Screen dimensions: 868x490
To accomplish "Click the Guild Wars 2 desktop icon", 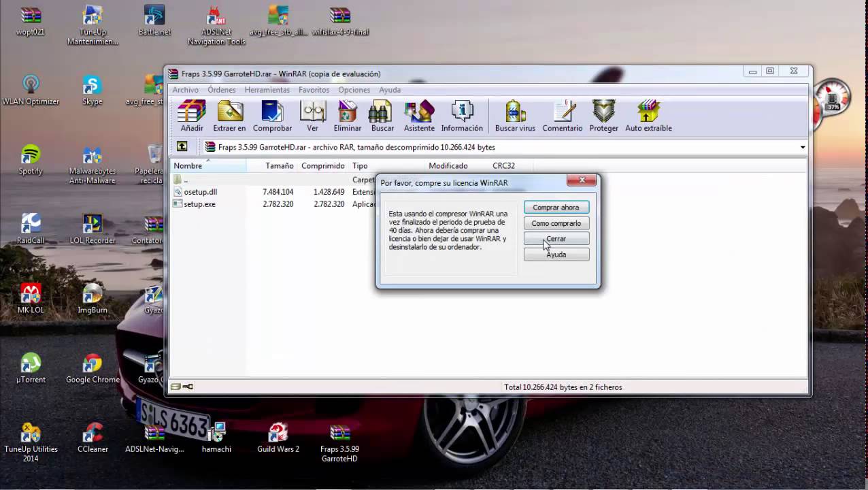I will pos(278,437).
